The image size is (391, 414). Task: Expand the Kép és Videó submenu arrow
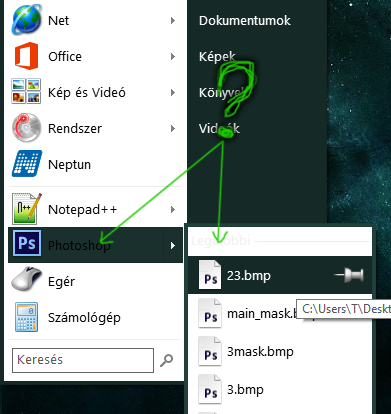[173, 92]
